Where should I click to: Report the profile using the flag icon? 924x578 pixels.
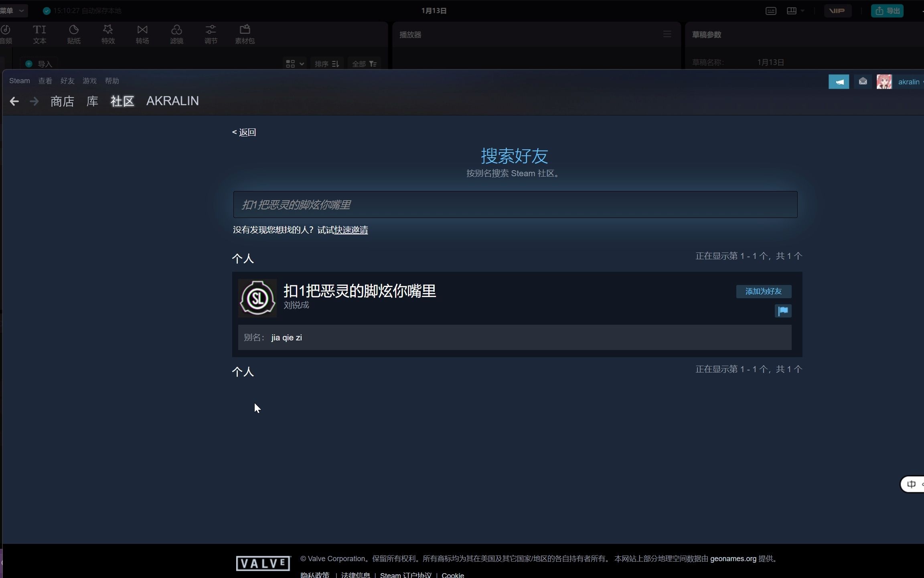pos(783,311)
